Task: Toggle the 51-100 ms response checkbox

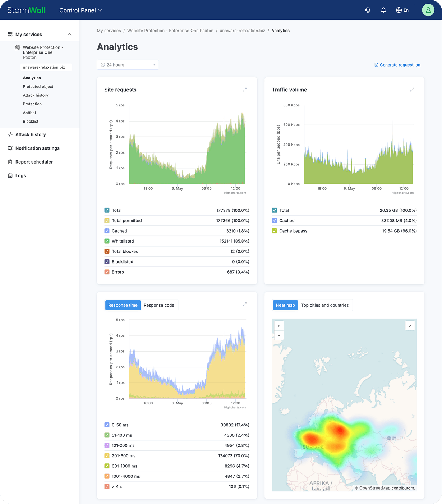Action: [x=107, y=435]
